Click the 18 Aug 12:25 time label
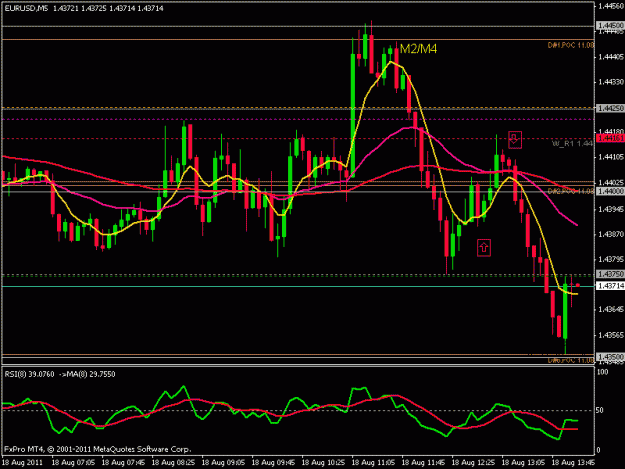The width and height of the screenshot is (625, 469). 474,463
